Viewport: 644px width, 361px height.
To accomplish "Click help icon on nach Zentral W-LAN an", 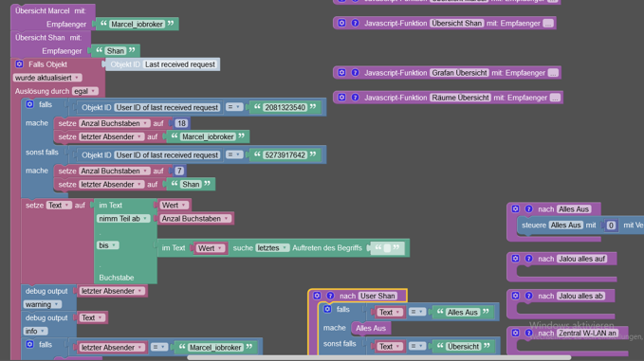I will coord(529,333).
